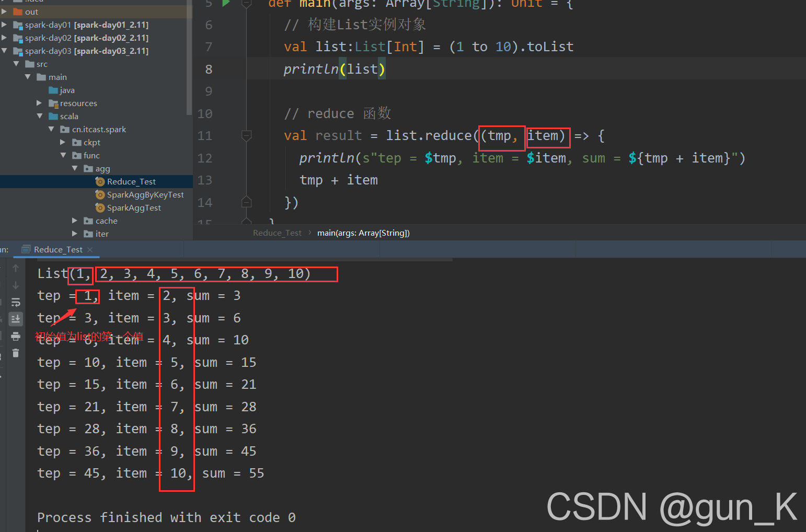Select the cache package label

(x=106, y=221)
